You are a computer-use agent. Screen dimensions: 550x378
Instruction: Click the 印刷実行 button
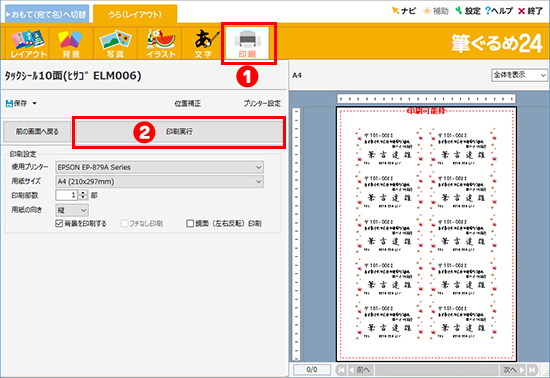tap(179, 132)
